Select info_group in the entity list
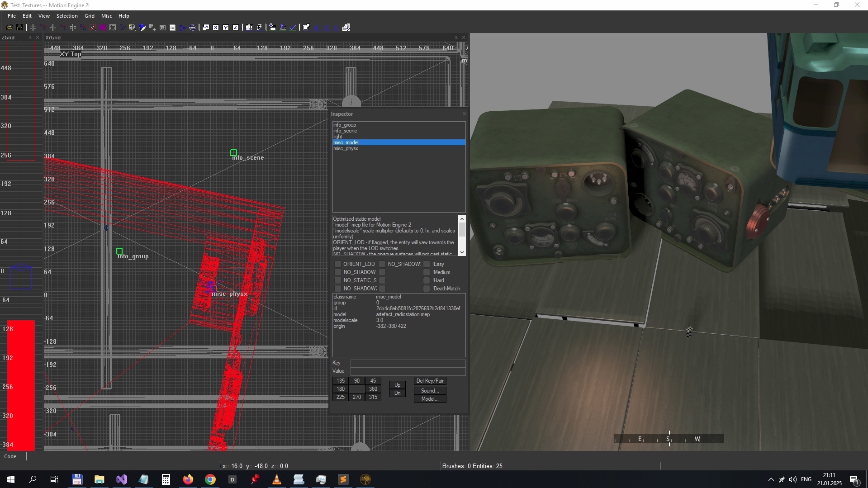This screenshot has height=488, width=868. (x=399, y=125)
